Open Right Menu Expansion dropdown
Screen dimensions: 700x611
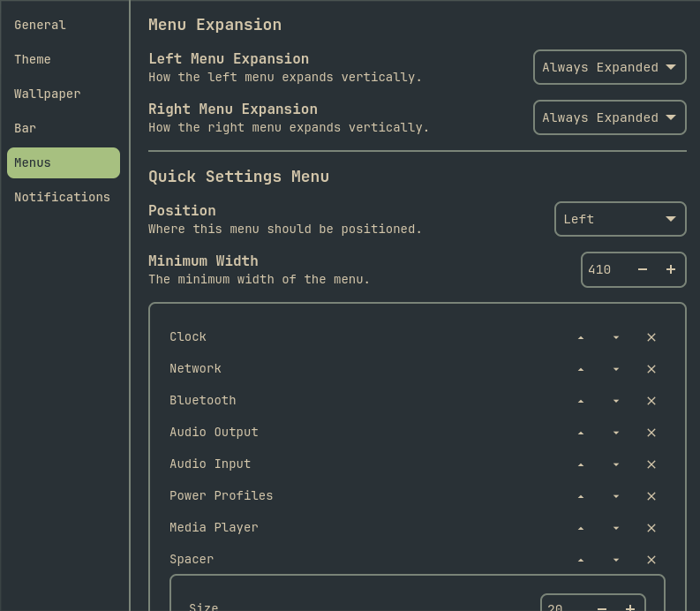(x=609, y=117)
